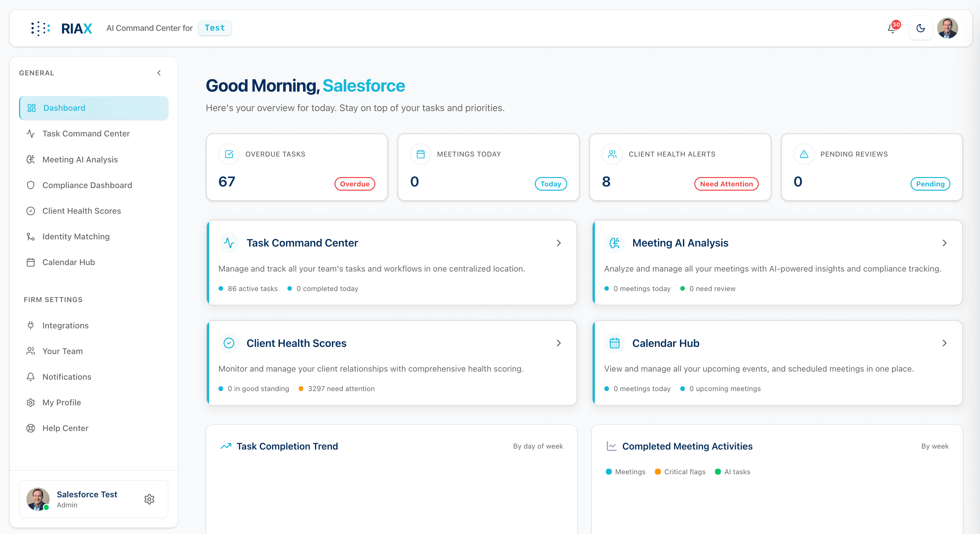The height and width of the screenshot is (534, 980).
Task: Open the user avatar in the top bar
Action: click(x=947, y=28)
